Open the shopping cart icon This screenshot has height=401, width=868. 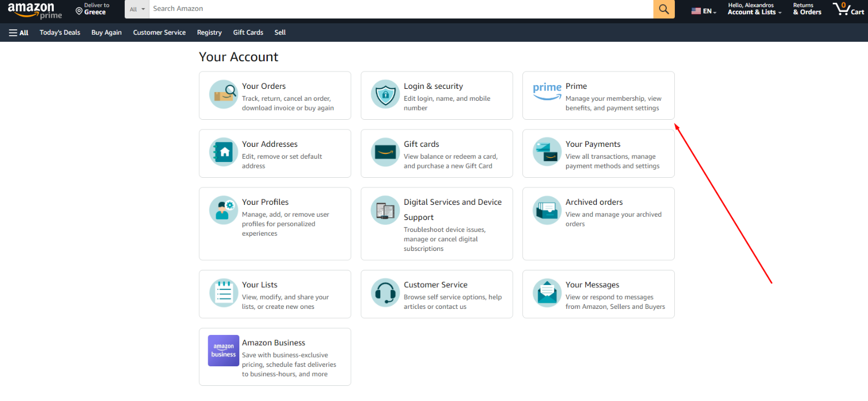848,9
